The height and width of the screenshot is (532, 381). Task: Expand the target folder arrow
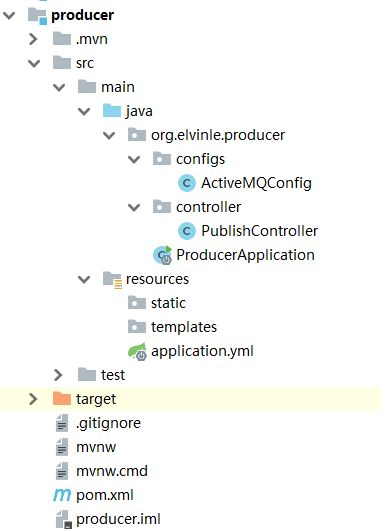point(33,399)
